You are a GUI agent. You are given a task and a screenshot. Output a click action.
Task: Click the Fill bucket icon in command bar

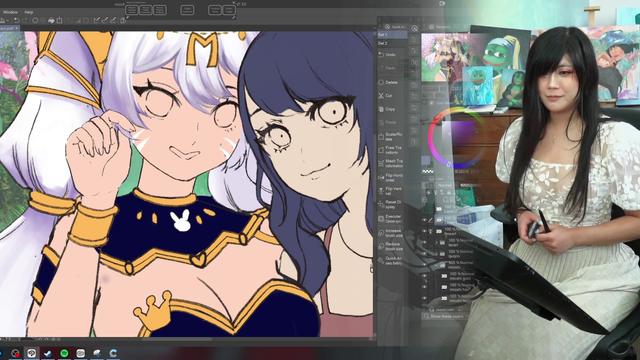(51, 20)
